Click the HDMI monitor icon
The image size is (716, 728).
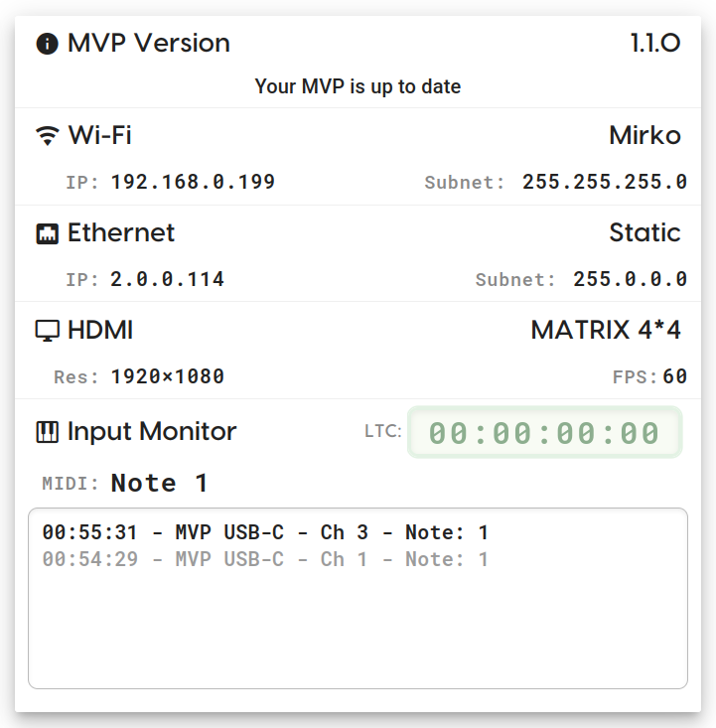coord(47,331)
